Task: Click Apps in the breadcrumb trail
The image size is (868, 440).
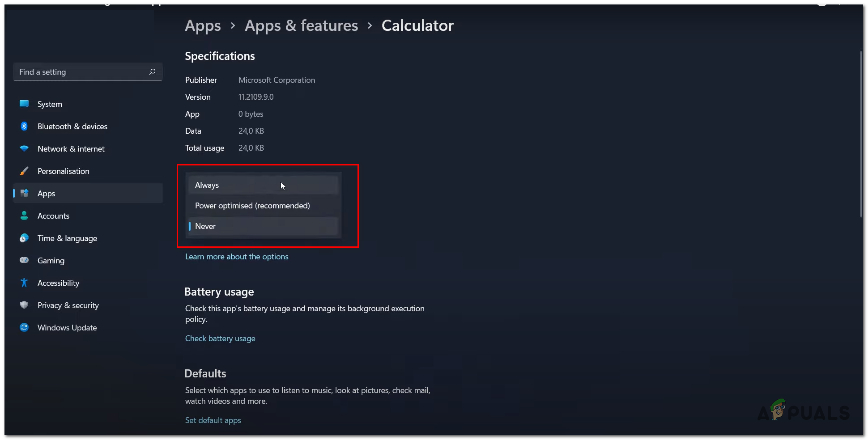Action: (x=203, y=25)
